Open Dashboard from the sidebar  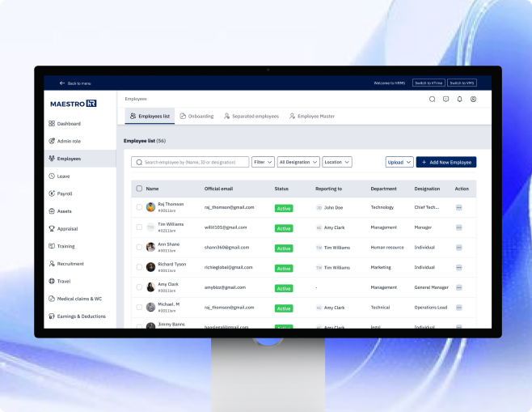click(x=69, y=124)
